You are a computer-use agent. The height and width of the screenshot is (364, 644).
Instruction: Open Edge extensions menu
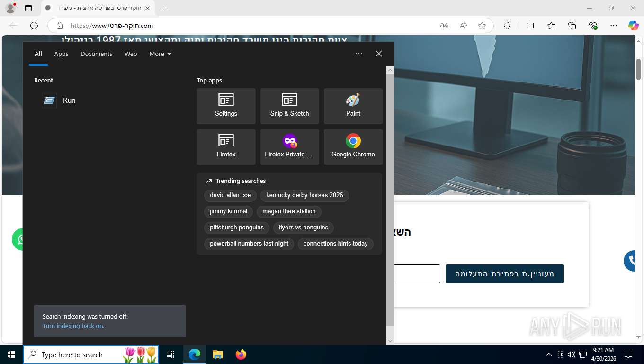pos(507,26)
